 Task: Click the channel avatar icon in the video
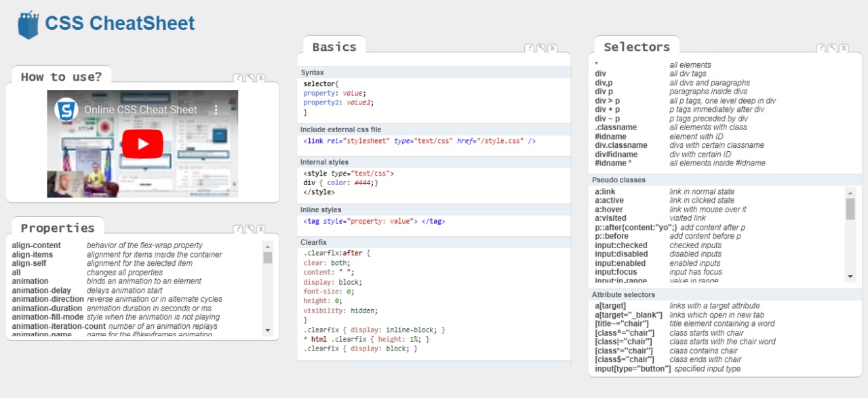point(66,109)
